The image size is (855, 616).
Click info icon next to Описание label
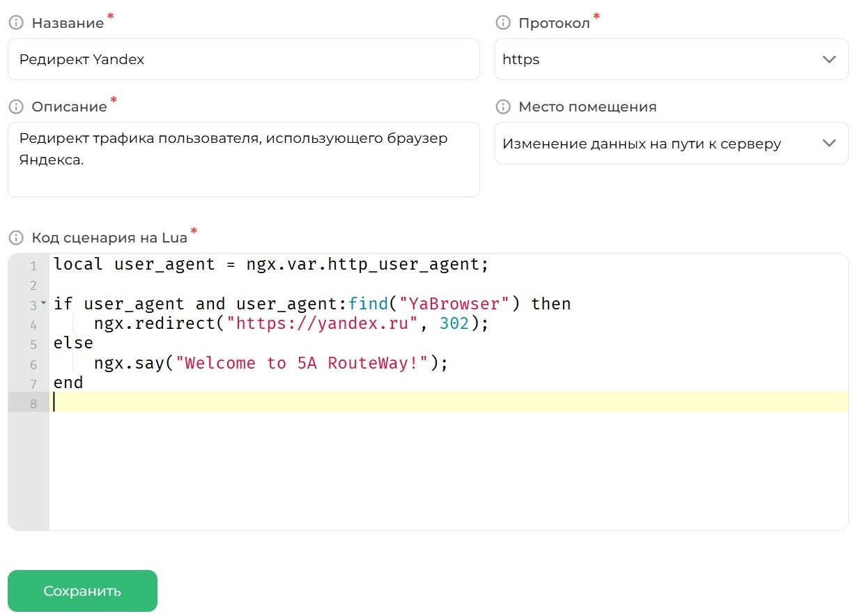tap(15, 107)
